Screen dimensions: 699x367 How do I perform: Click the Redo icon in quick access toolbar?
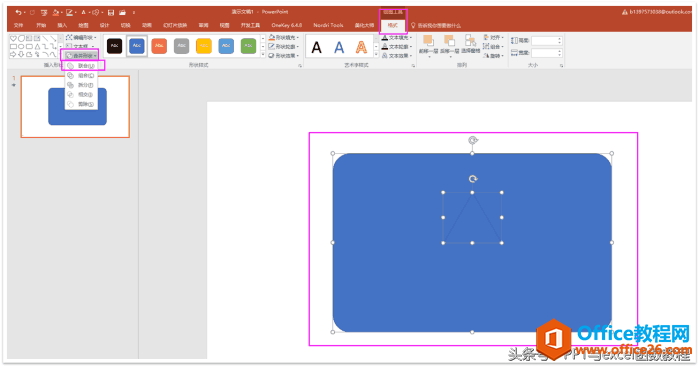tap(32, 12)
